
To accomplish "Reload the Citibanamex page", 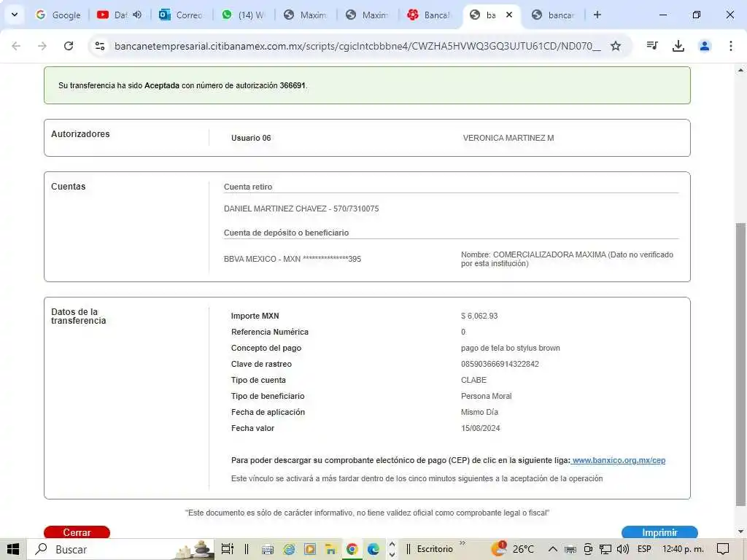I will point(69,46).
